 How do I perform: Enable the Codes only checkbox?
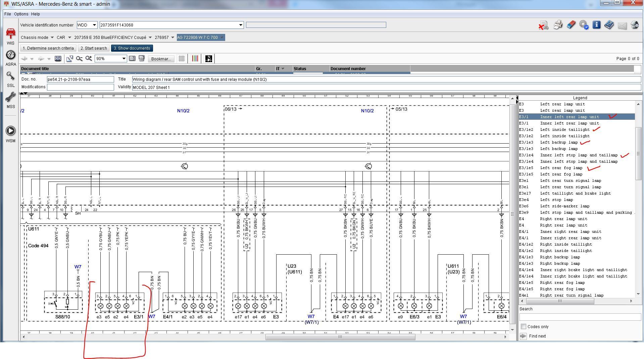coord(523,326)
